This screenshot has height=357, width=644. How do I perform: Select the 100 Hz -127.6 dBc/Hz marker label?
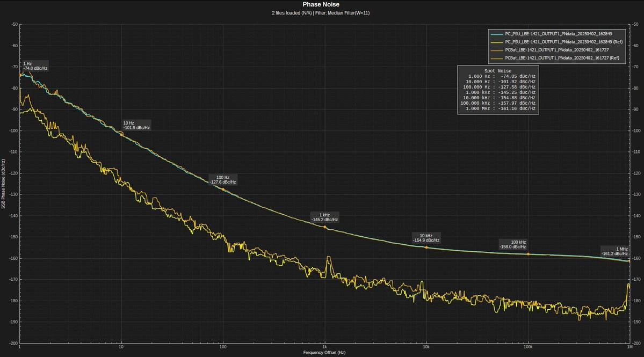point(222,180)
